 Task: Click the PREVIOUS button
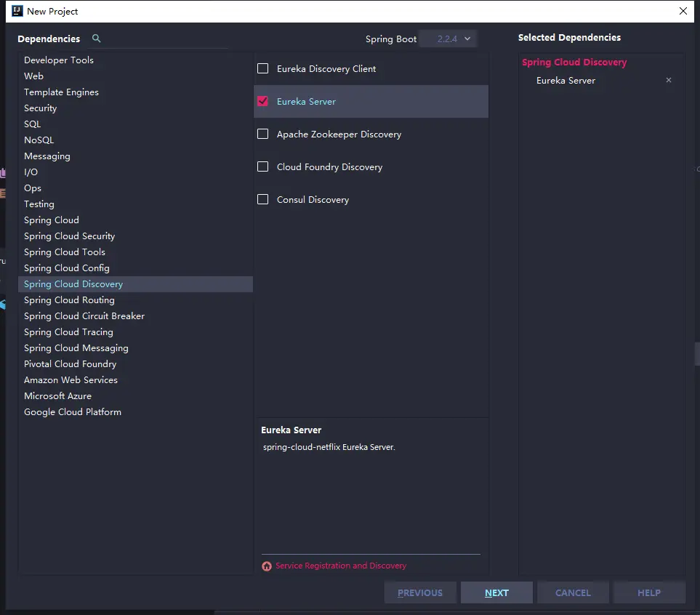pyautogui.click(x=420, y=592)
